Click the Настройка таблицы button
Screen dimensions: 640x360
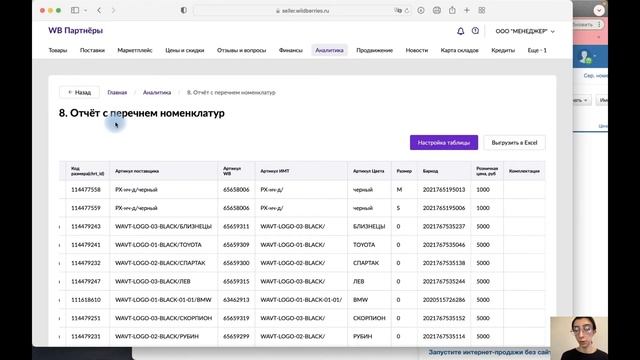[x=444, y=142]
